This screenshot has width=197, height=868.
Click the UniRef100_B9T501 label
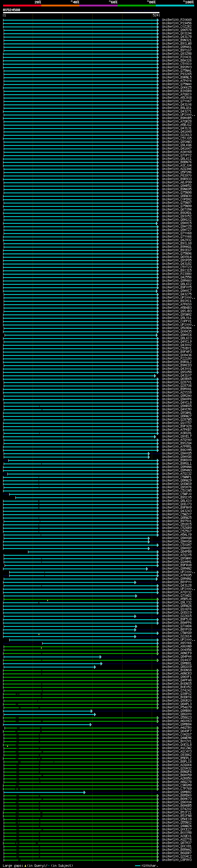tap(177, 521)
